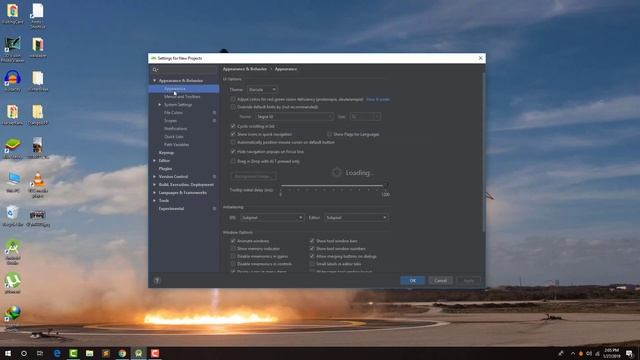Click taskbar clock showing time
The image size is (640, 360).
pyautogui.click(x=611, y=353)
